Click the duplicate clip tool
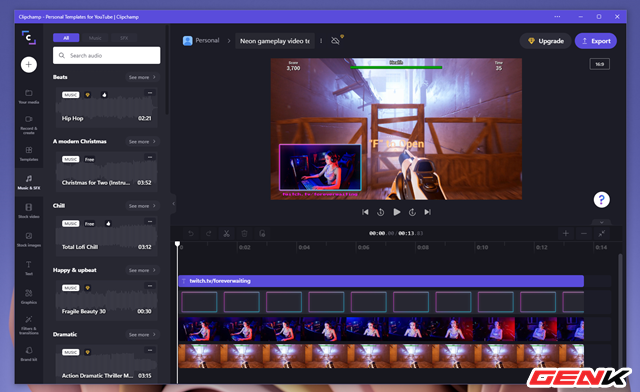Viewport: 640px width, 392px height. point(262,234)
